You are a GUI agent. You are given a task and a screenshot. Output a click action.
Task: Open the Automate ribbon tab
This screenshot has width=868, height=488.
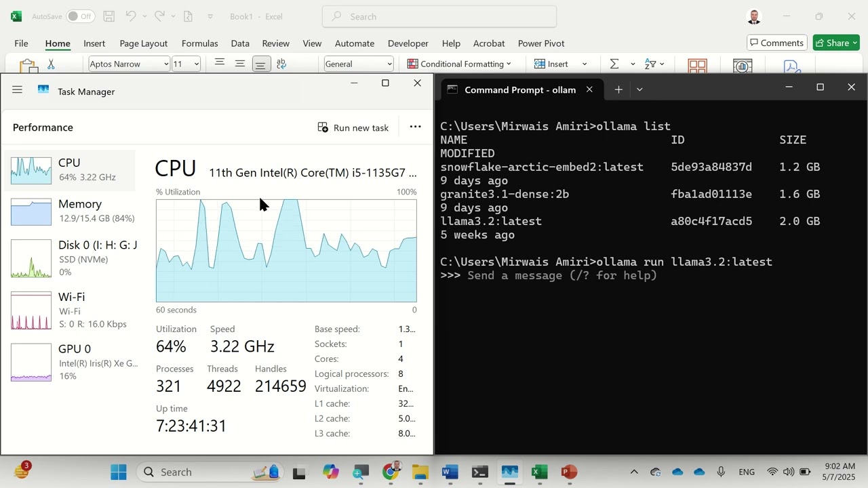(355, 43)
